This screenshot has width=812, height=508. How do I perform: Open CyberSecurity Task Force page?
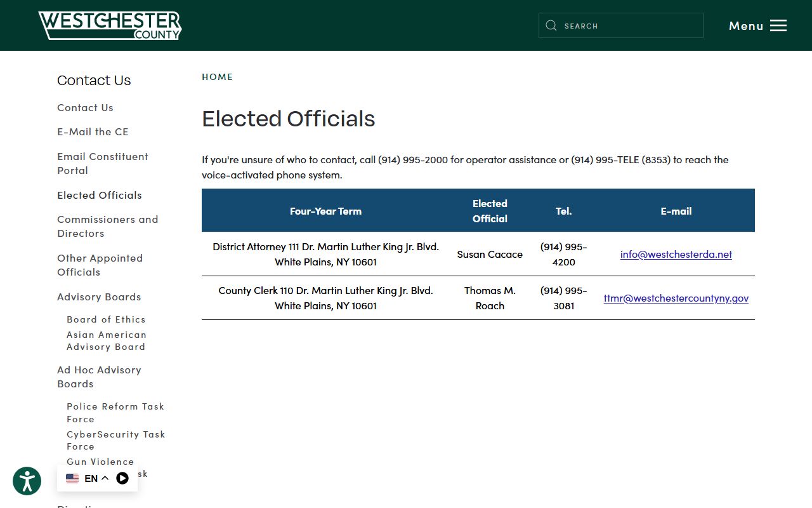[116, 440]
